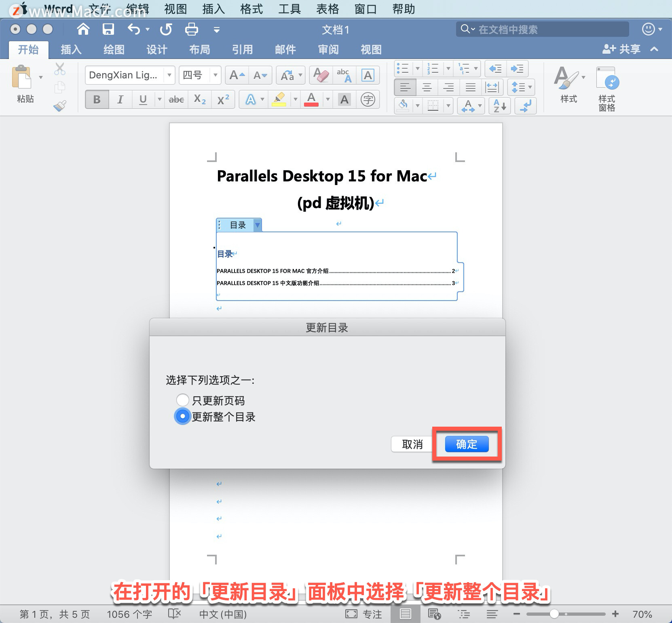Toggle italic formatting
The height and width of the screenshot is (623, 672).
(120, 99)
